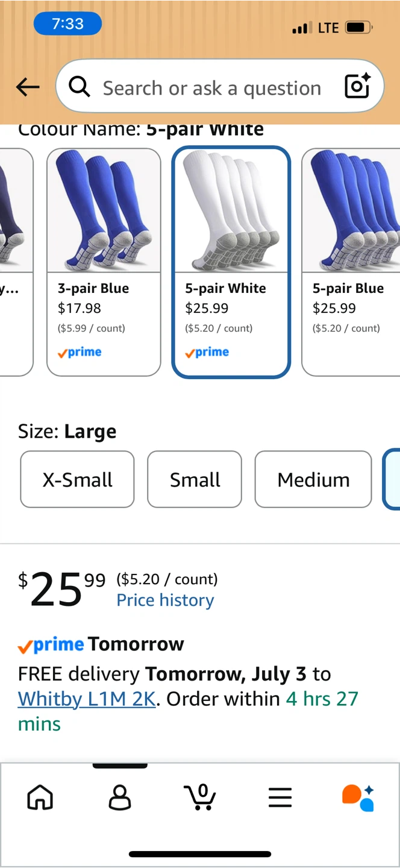
Task: Tap the magnifying glass search icon
Action: [x=80, y=87]
